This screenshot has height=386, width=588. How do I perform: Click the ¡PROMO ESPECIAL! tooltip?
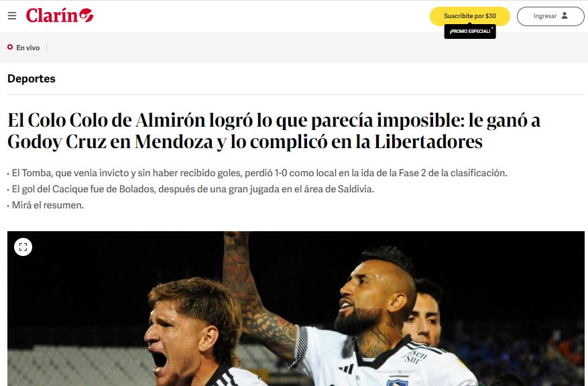point(469,31)
